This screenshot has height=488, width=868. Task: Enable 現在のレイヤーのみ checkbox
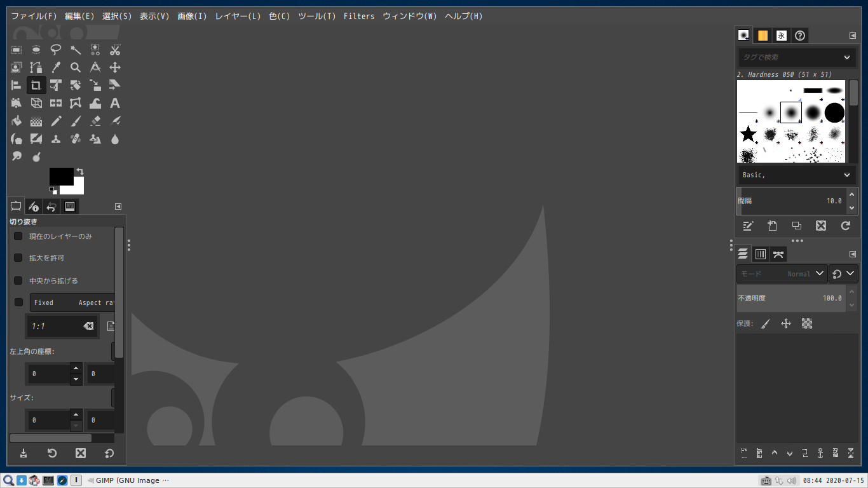click(x=18, y=236)
